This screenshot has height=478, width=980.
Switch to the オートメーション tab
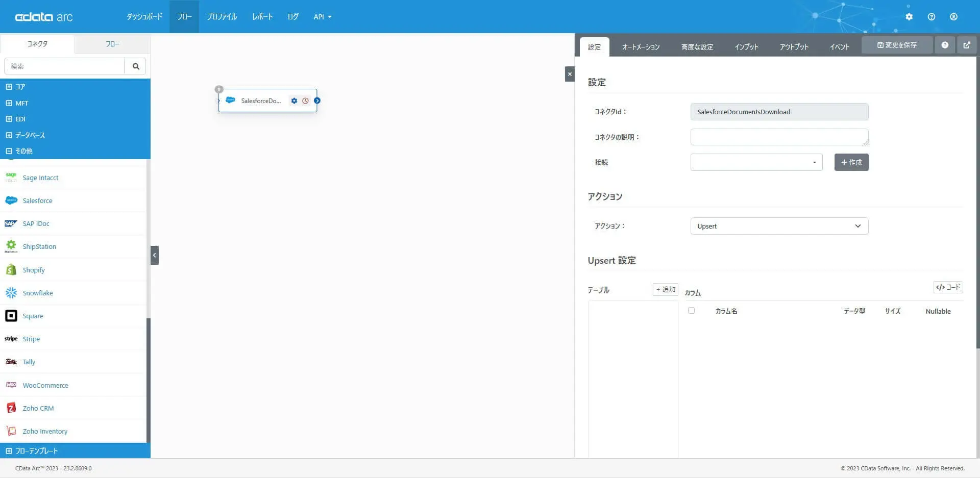(x=641, y=47)
